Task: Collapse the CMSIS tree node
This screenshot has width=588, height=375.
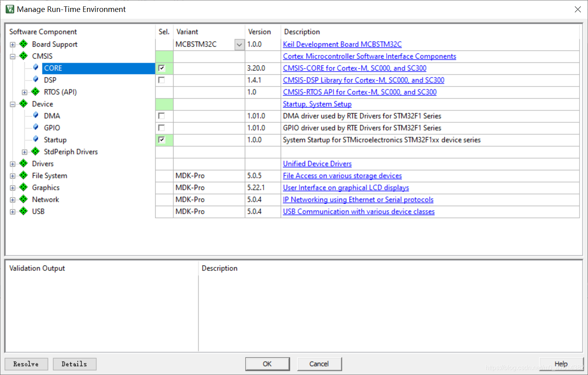Action: [x=13, y=57]
